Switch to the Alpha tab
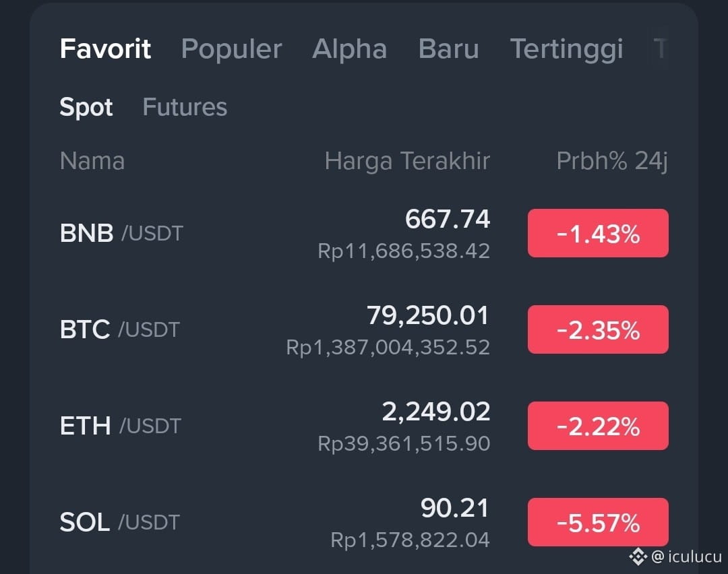728x574 pixels. coord(350,49)
